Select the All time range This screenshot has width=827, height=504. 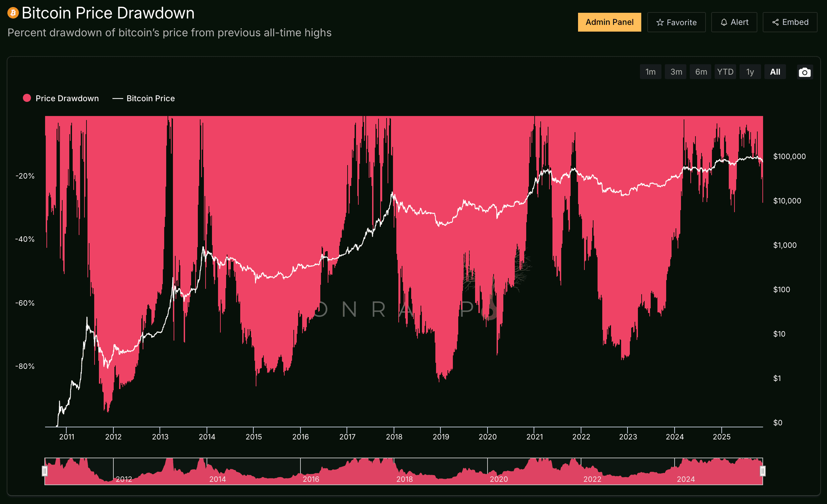click(775, 72)
